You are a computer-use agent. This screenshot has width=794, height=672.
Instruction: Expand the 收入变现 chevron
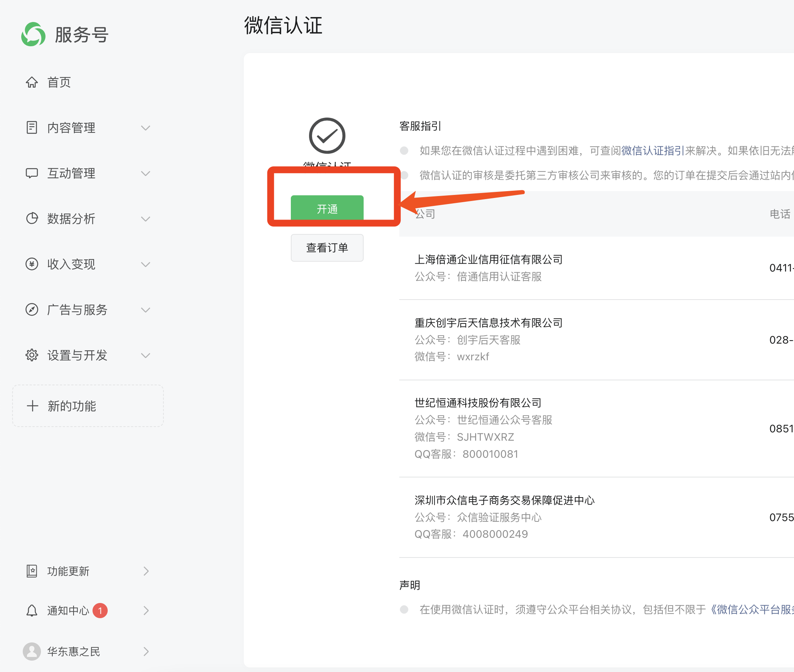click(x=146, y=264)
